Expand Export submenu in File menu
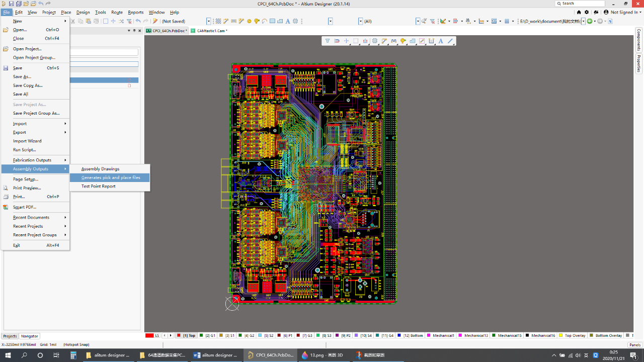This screenshot has width=644, height=362. (x=35, y=132)
